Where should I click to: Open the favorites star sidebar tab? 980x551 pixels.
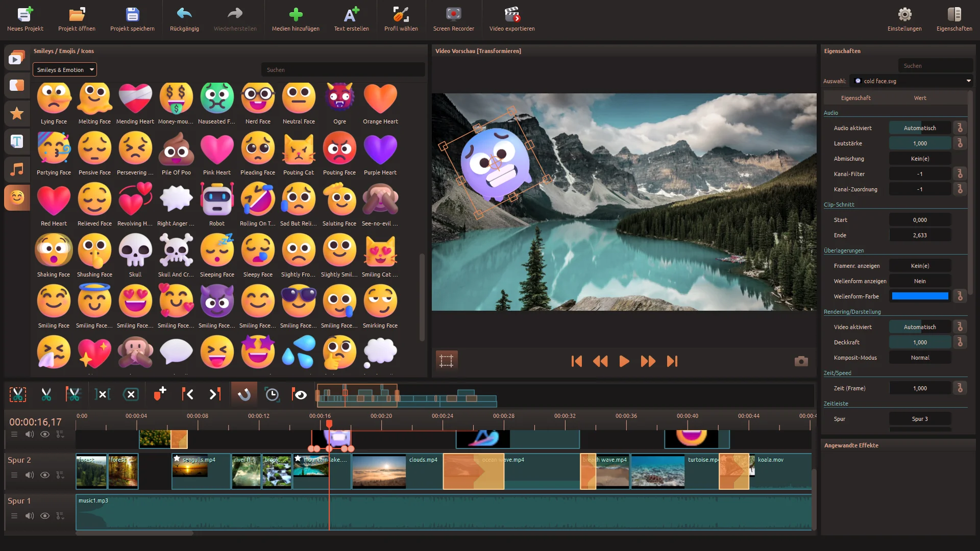click(x=17, y=113)
